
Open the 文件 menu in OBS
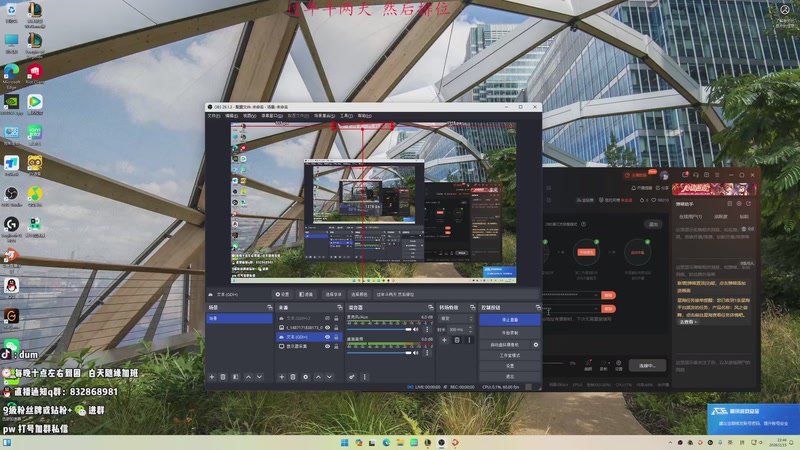coord(213,116)
